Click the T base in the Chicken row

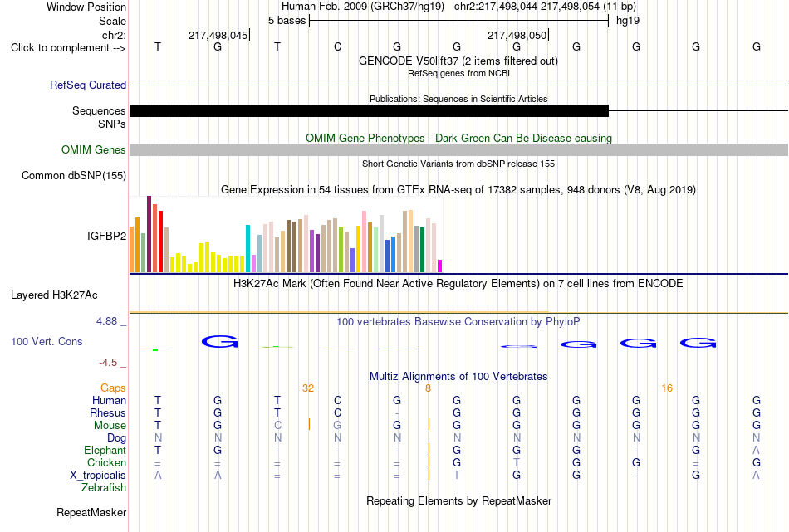coord(517,462)
